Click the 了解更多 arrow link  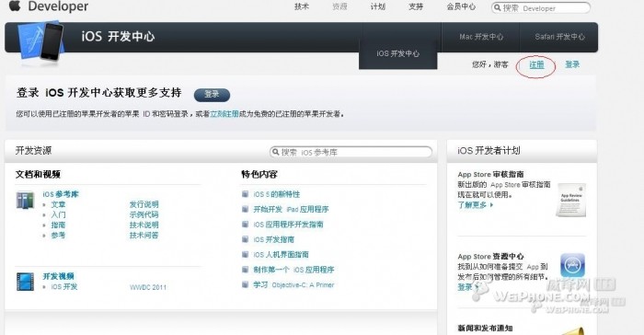point(476,204)
